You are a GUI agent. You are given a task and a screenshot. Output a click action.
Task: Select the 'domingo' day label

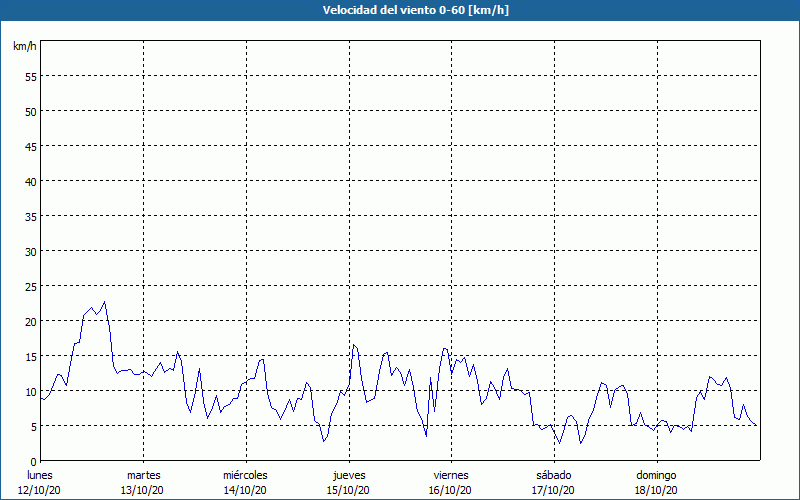coord(656,475)
